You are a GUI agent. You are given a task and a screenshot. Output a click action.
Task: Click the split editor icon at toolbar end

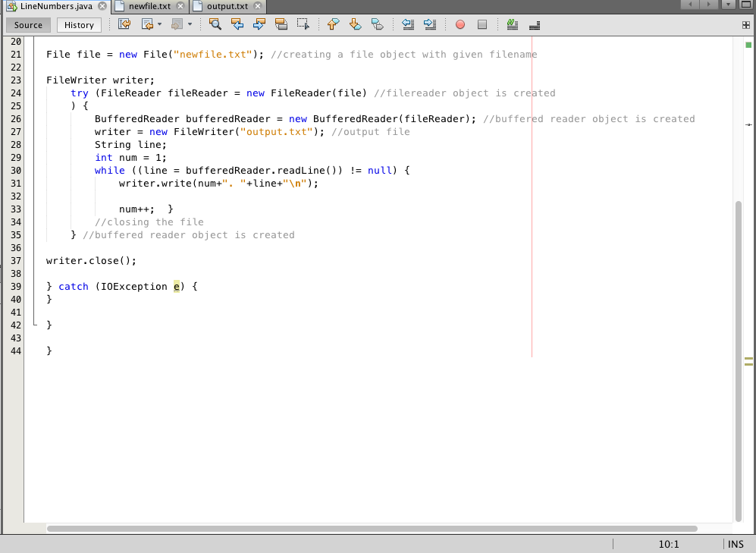pyautogui.click(x=746, y=25)
